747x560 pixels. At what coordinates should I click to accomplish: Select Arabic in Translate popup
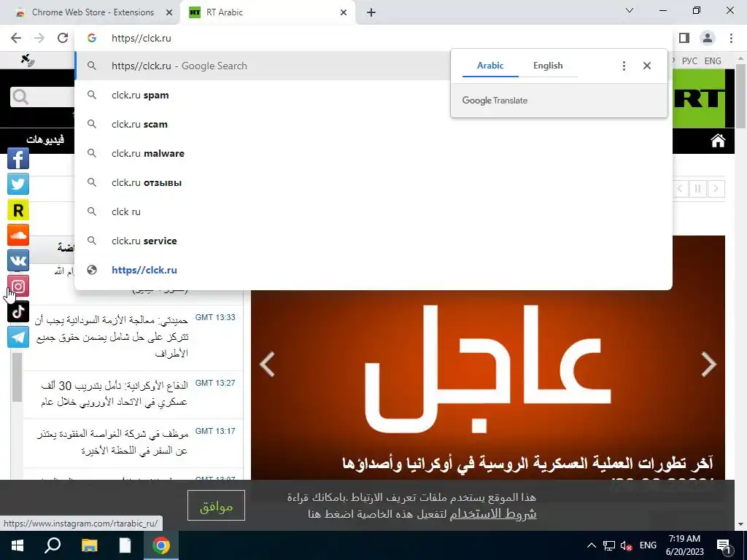pyautogui.click(x=490, y=66)
